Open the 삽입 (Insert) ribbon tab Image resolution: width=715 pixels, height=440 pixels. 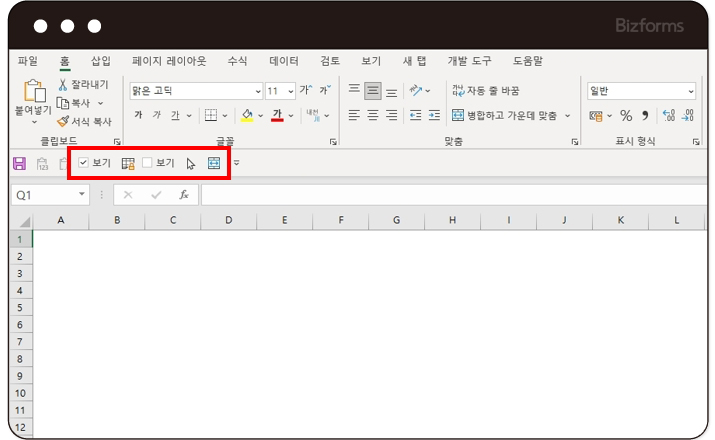point(101,61)
